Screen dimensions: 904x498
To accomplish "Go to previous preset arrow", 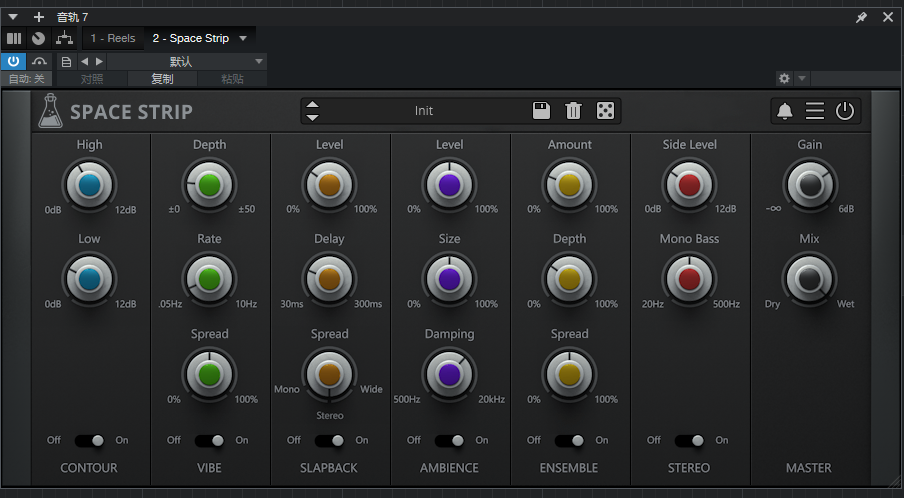I will point(85,61).
